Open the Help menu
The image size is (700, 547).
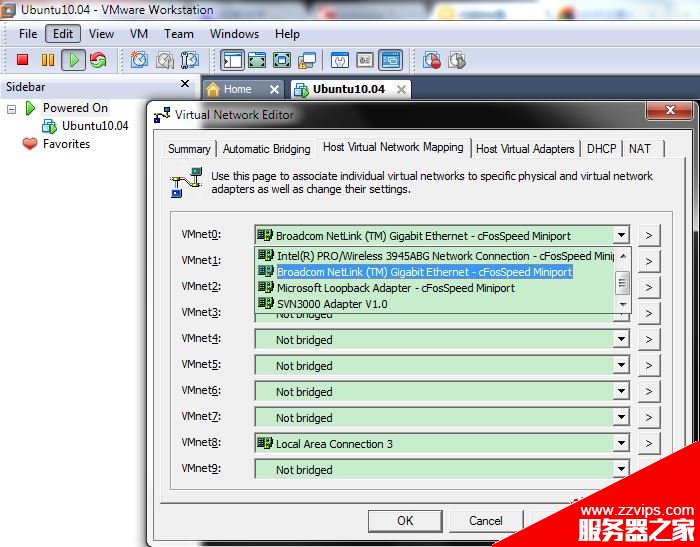click(x=287, y=34)
